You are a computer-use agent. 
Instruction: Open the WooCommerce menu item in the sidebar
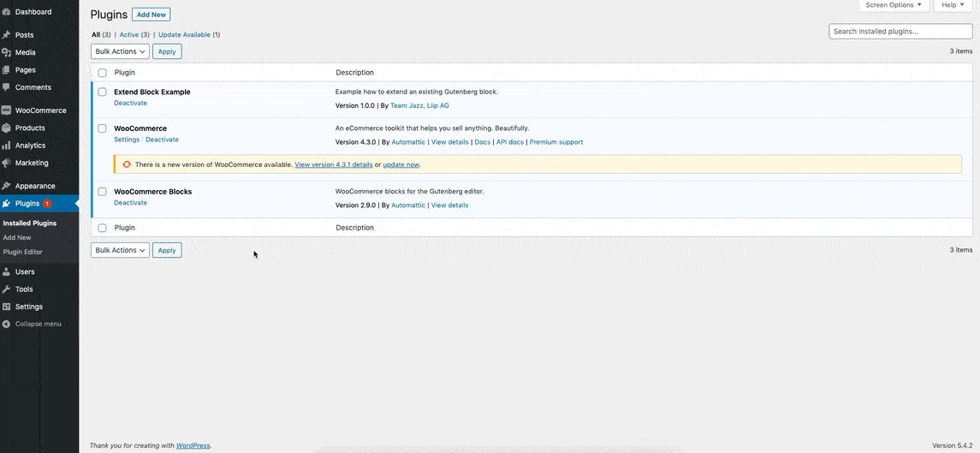(x=39, y=110)
